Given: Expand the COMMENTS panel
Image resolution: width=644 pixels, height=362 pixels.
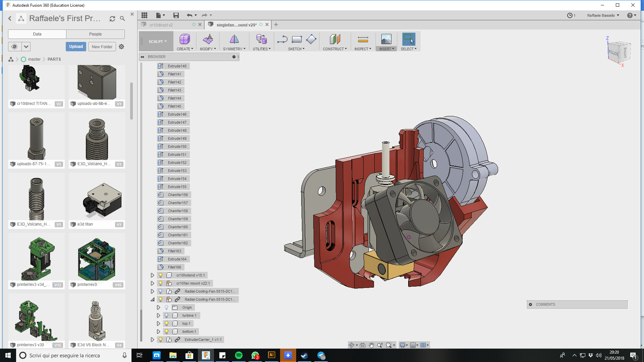Looking at the screenshot, I should 531,304.
